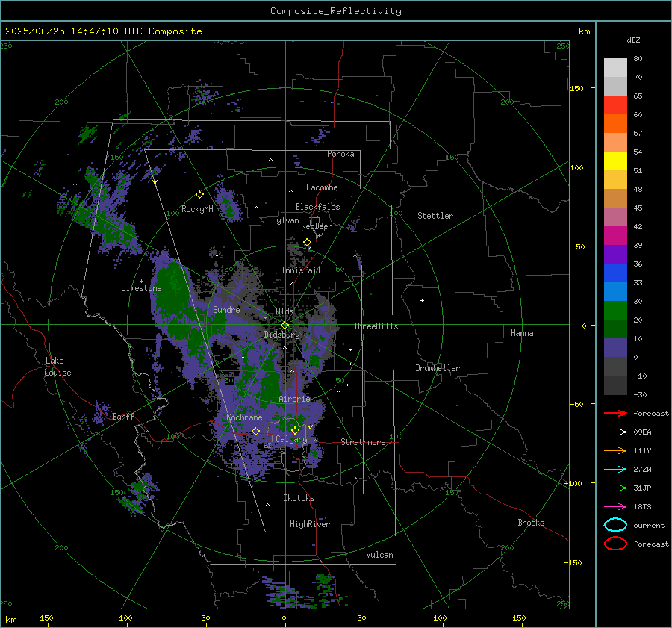Click the Lacombe label

(322, 187)
